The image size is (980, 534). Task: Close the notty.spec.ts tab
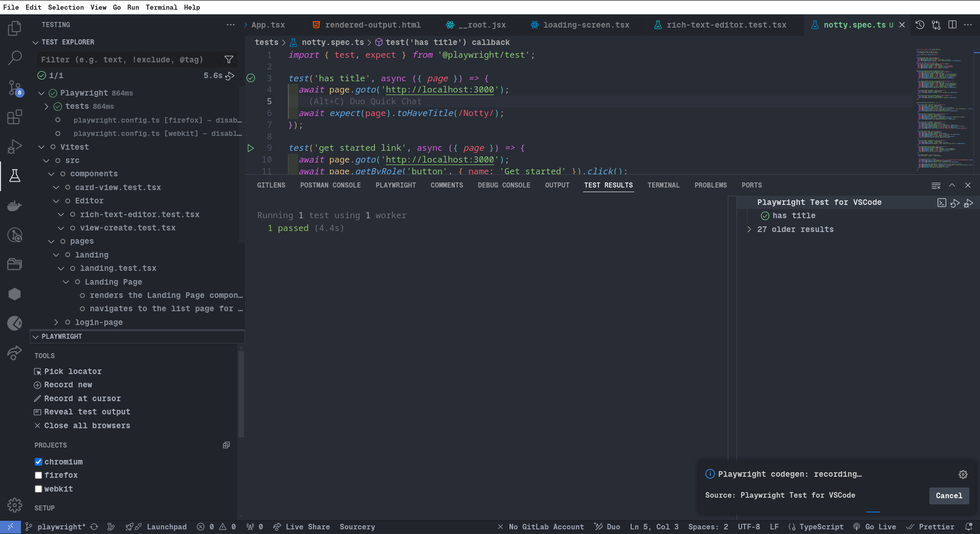[902, 25]
